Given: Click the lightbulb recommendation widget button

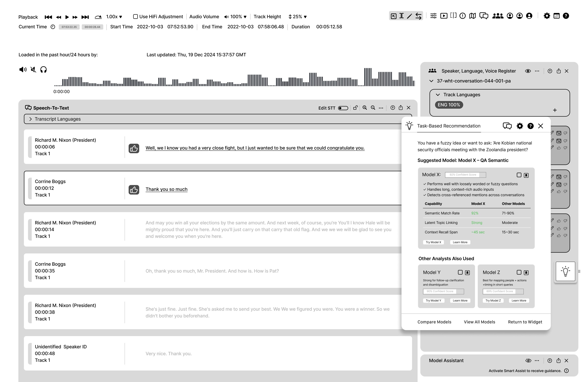Looking at the screenshot, I should tap(565, 271).
